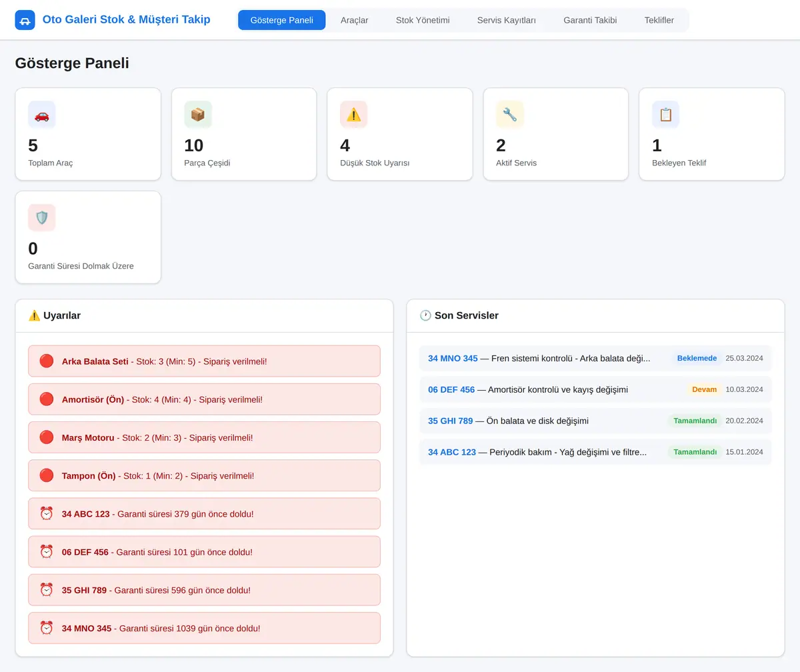Click the date 25.03.2024 in Son Servisler
800x672 pixels.
click(744, 358)
